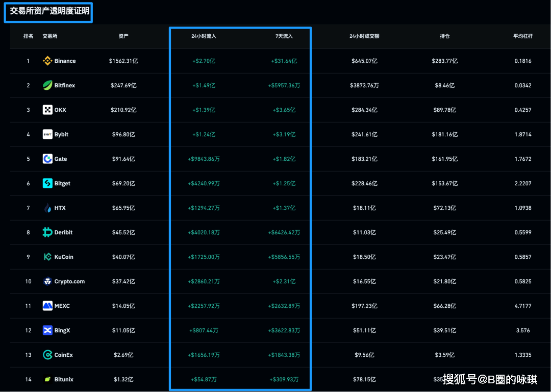Click the Bitget logo icon
551x392 pixels.
click(x=47, y=183)
